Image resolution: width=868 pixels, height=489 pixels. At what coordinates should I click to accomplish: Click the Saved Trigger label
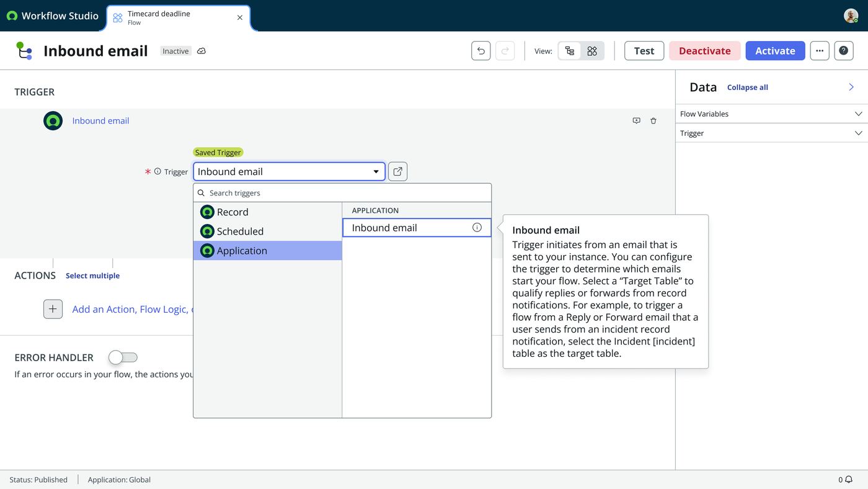click(218, 153)
